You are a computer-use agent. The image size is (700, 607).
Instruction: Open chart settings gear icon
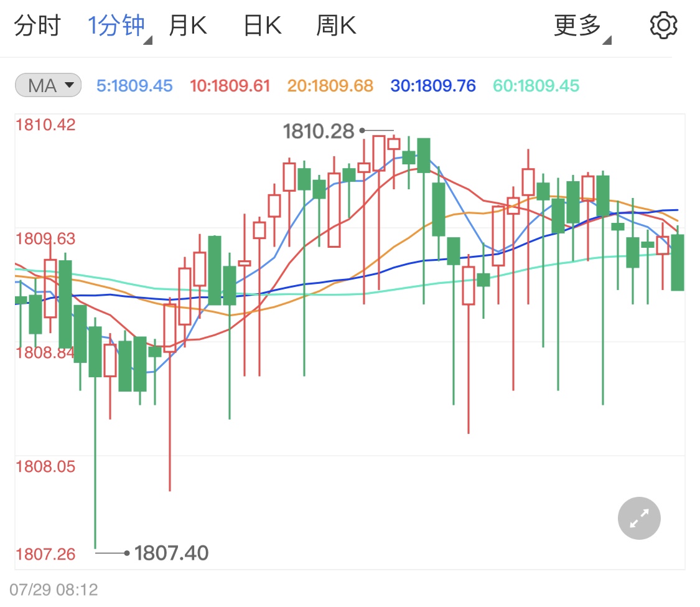point(663,26)
